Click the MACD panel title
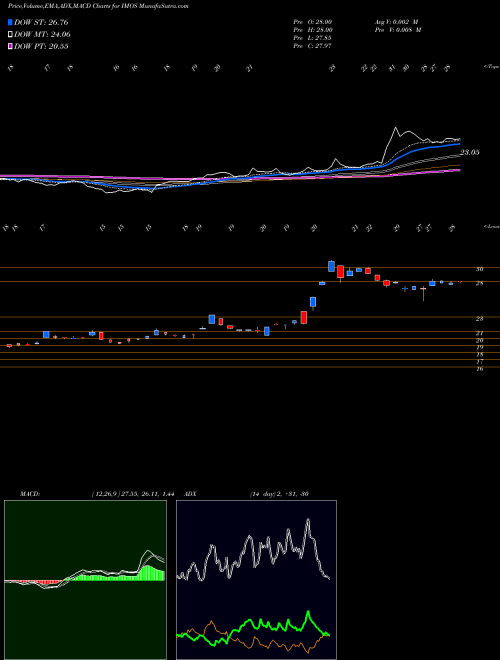The width and height of the screenshot is (500, 660). 29,494
